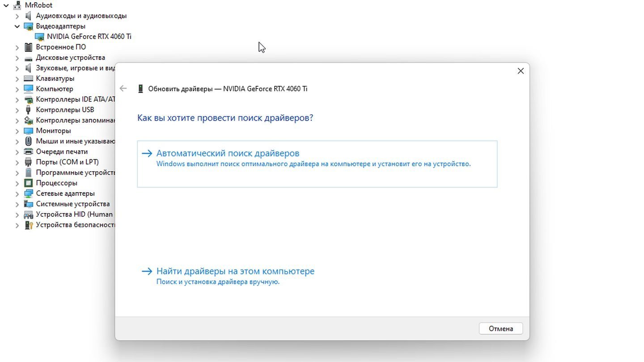
Task: Select the Встроенное ПО tree row
Action: (x=61, y=47)
